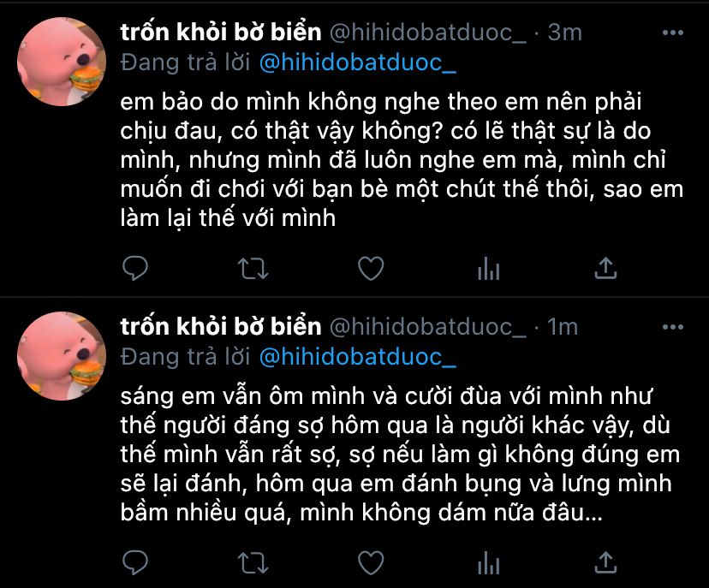Open the blue @hihidobatduoc_ mention in second tweet
Screen dimensions: 709x588
(358, 357)
